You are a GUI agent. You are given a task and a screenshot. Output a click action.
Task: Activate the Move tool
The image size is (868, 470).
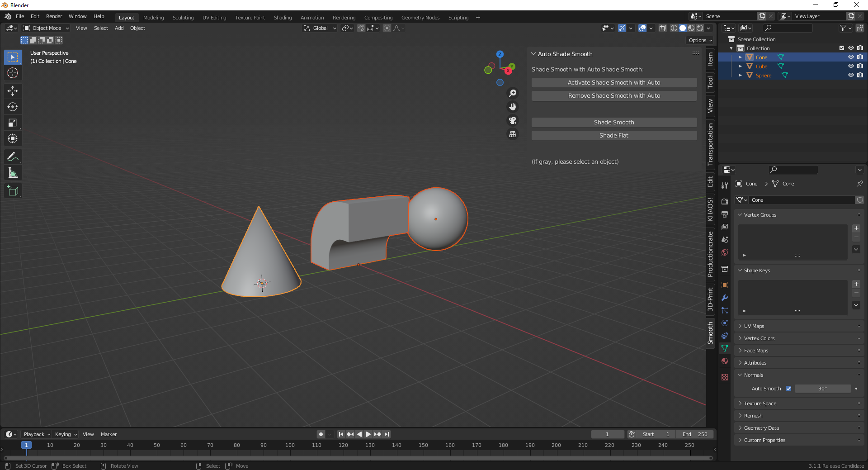tap(13, 91)
